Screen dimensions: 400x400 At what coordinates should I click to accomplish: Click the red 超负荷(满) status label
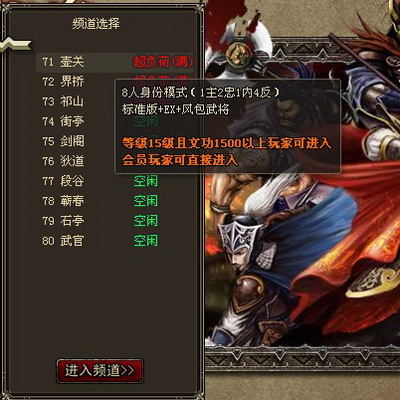(x=163, y=62)
